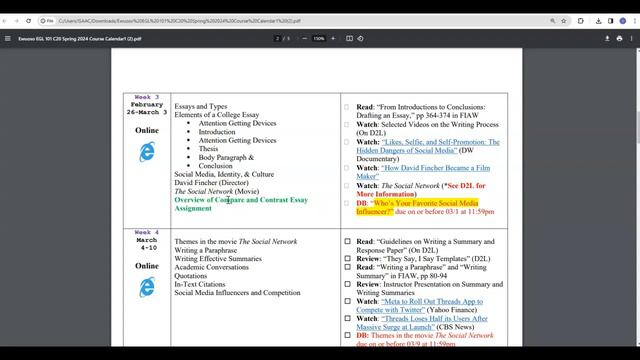Click 'David Fincher (Director)' text
640x360 pixels.
click(211, 183)
